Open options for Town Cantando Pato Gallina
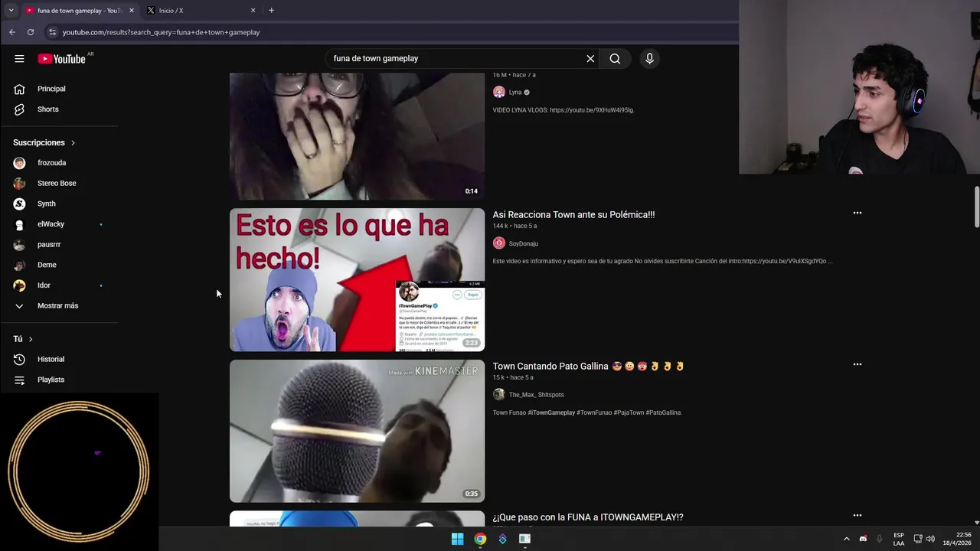Image resolution: width=980 pixels, height=551 pixels. coord(857,364)
